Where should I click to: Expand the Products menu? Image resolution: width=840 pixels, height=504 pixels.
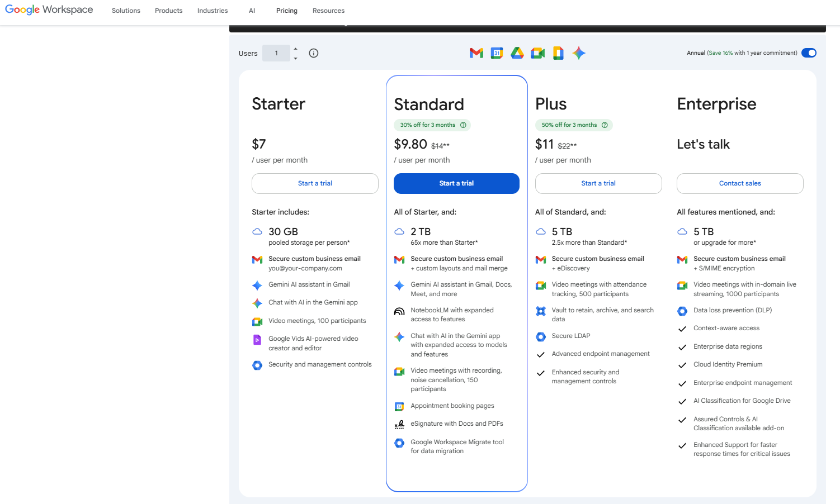[x=168, y=10]
